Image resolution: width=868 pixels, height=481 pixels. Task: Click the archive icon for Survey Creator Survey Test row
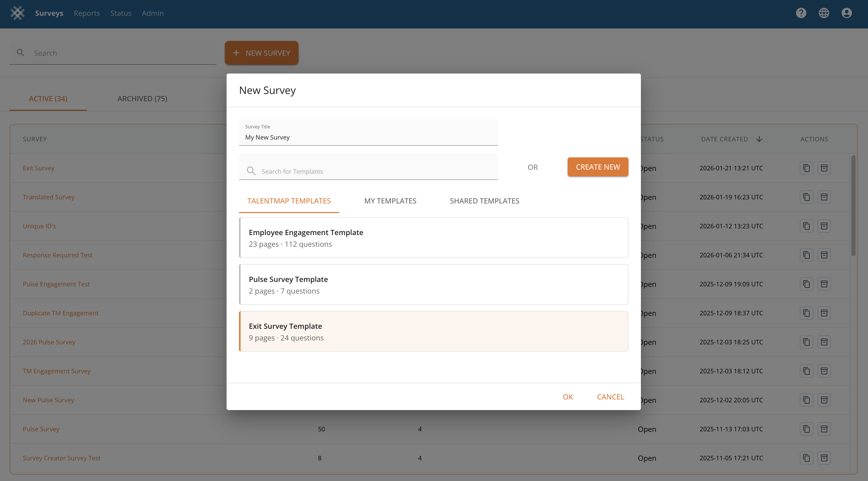pyautogui.click(x=824, y=458)
